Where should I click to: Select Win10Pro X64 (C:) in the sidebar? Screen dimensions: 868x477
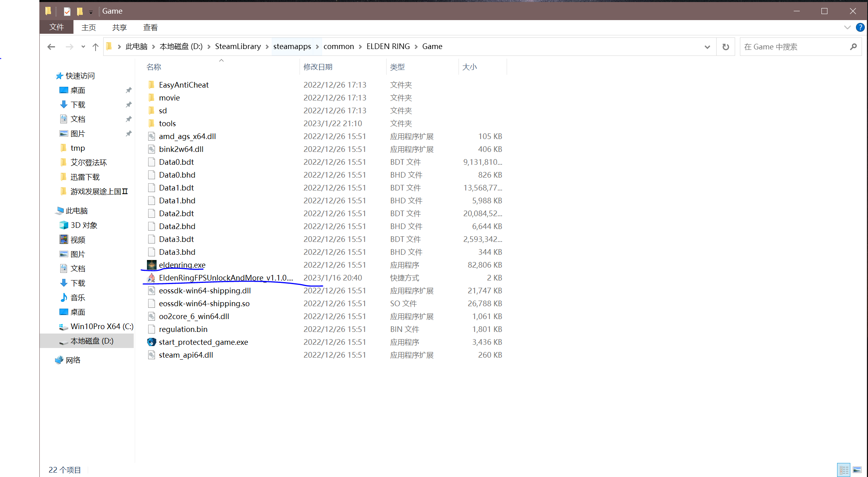tap(102, 326)
